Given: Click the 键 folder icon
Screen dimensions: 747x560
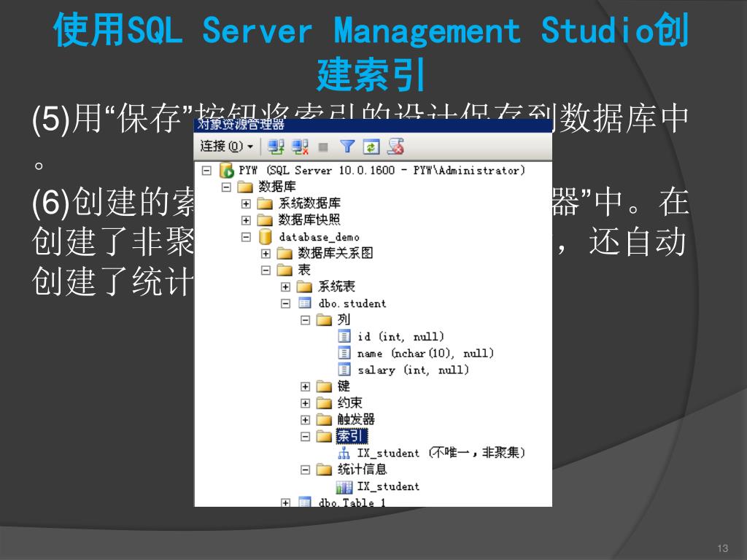Looking at the screenshot, I should 324,386.
